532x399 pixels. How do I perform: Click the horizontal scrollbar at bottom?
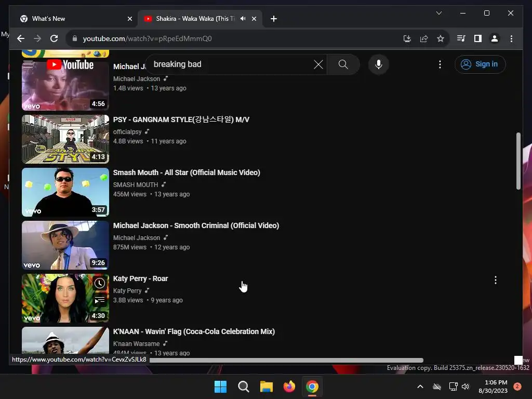[286, 361]
